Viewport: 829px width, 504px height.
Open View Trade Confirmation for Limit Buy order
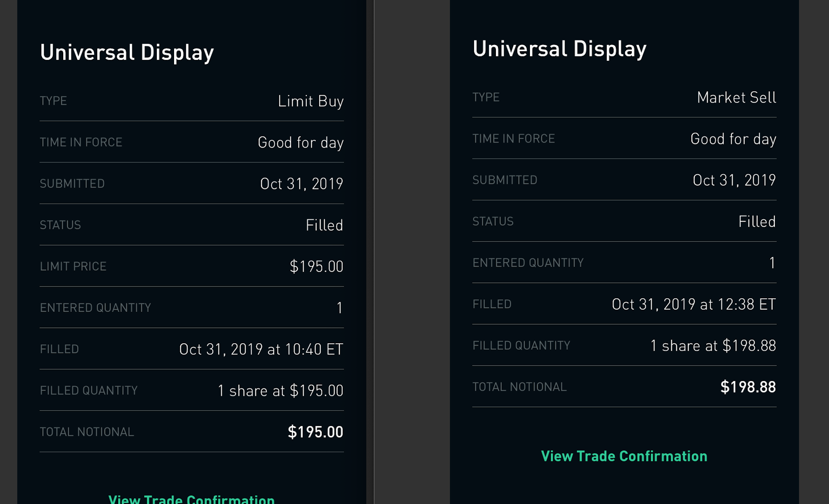tap(191, 499)
